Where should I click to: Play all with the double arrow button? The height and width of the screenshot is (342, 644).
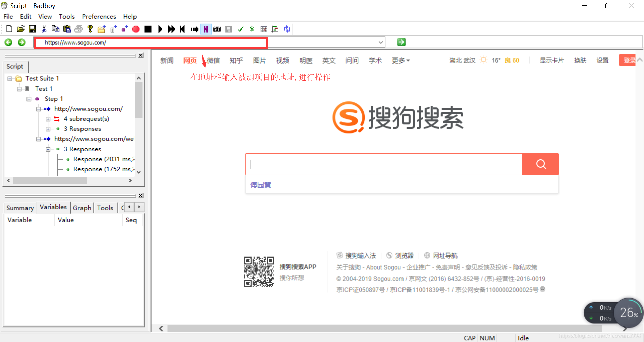[171, 29]
